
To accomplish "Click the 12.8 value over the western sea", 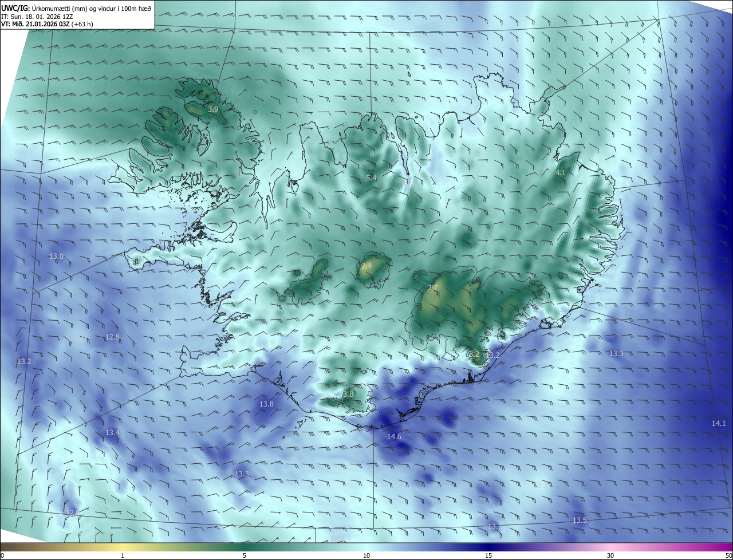I will (112, 337).
